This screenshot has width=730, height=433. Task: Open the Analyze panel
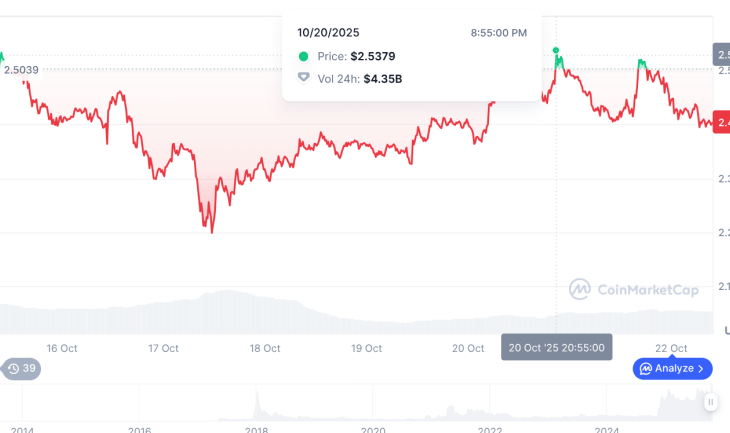coord(673,369)
